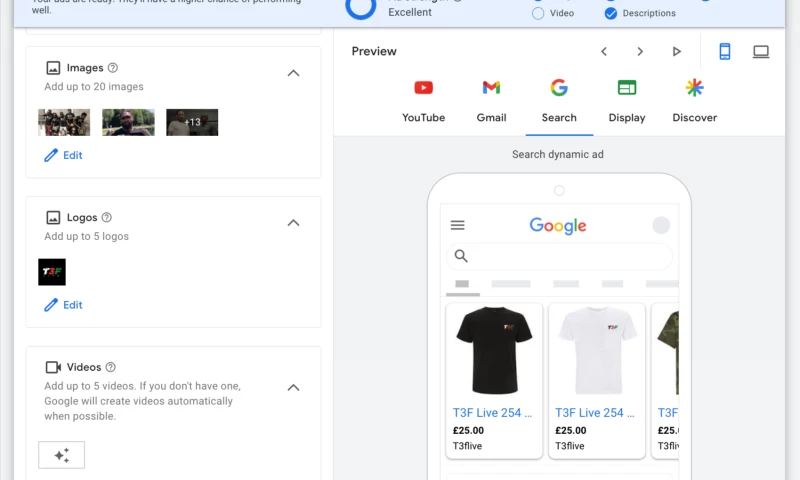This screenshot has height=480, width=800.
Task: Collapse the Logos section
Action: click(x=293, y=223)
